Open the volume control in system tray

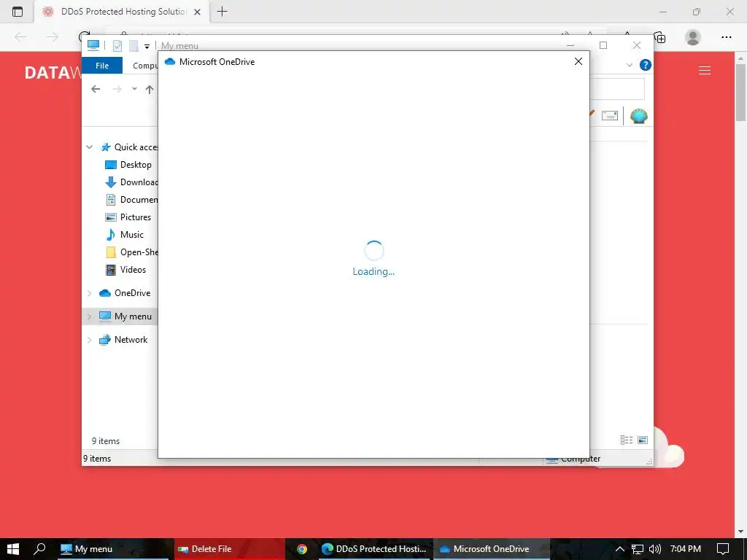point(655,549)
